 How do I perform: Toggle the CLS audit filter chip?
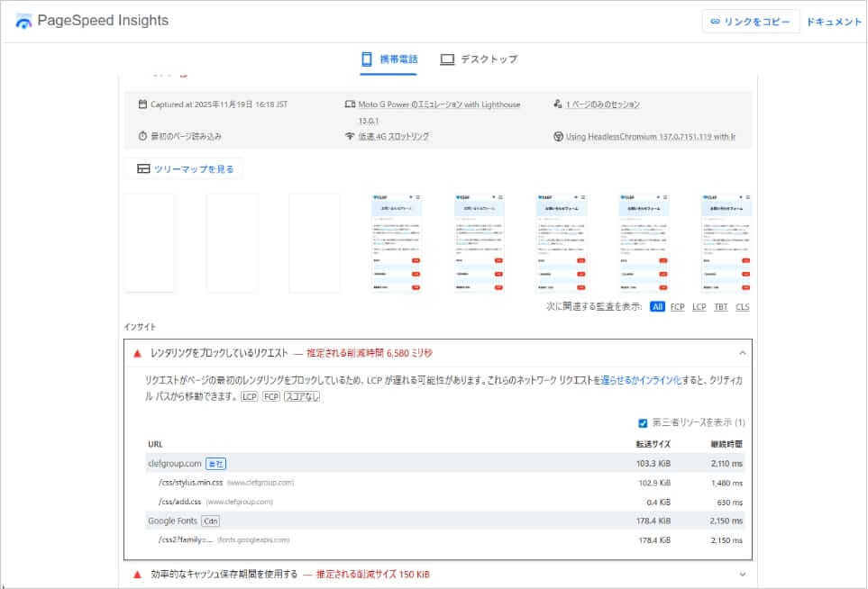click(741, 307)
